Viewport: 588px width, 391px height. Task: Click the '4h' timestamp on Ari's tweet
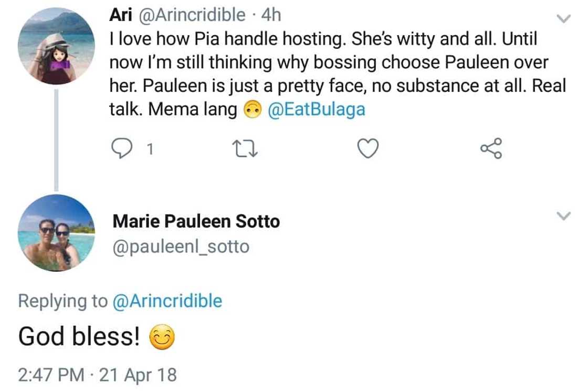coord(271,15)
